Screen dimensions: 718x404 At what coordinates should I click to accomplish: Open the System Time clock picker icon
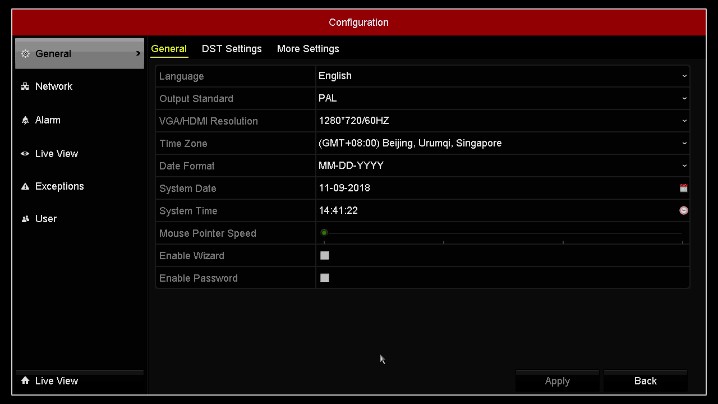(683, 211)
